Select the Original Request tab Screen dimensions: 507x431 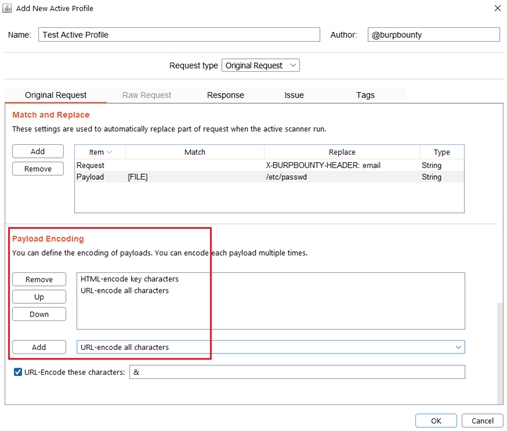(56, 95)
